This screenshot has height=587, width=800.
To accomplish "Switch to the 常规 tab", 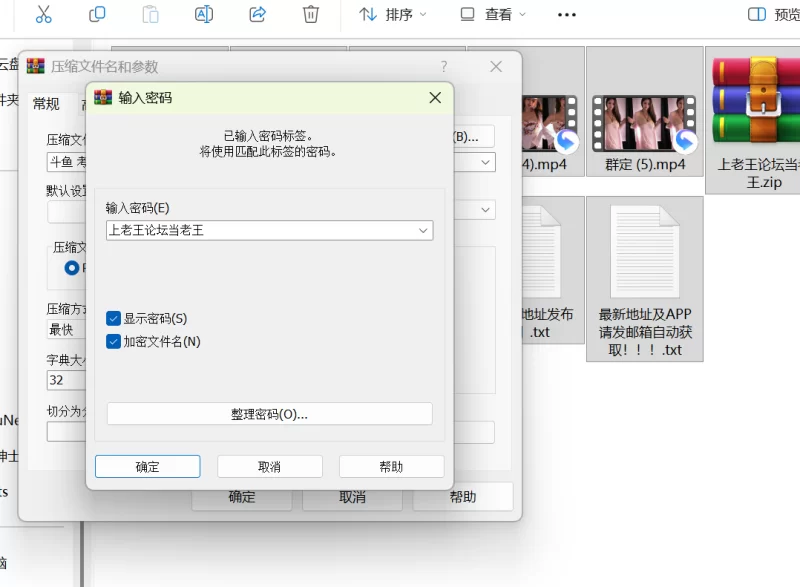I will click(46, 104).
